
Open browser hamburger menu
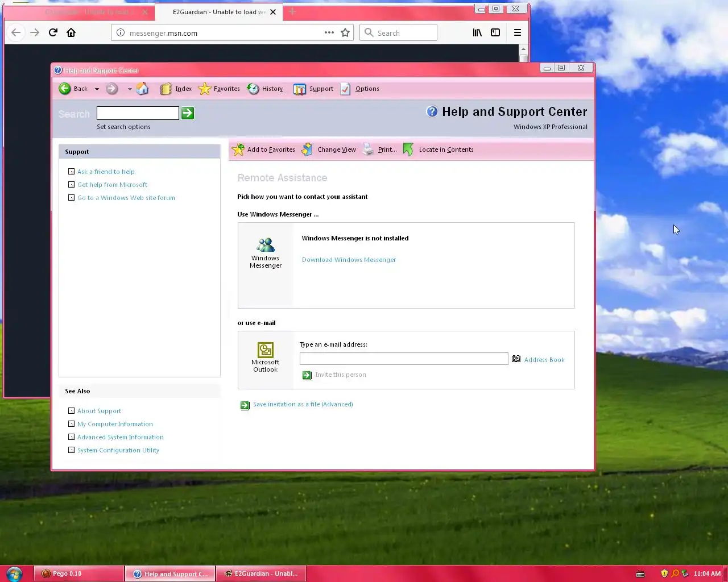pyautogui.click(x=518, y=32)
